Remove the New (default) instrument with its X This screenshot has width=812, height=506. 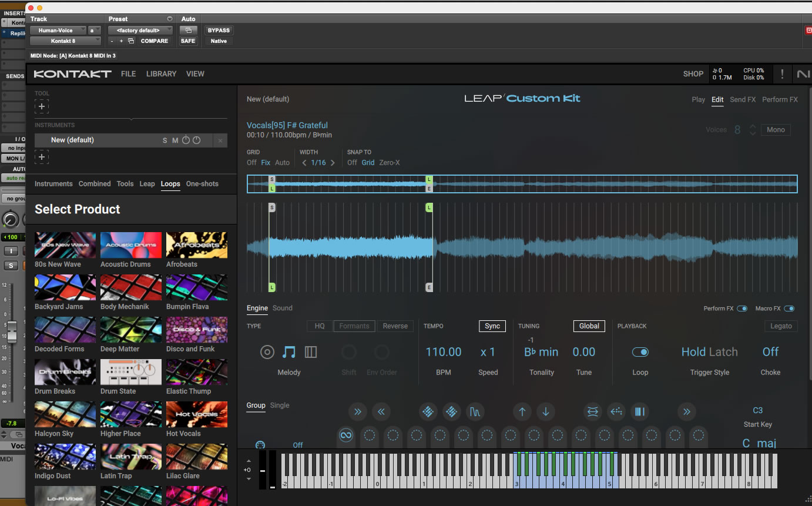click(220, 140)
